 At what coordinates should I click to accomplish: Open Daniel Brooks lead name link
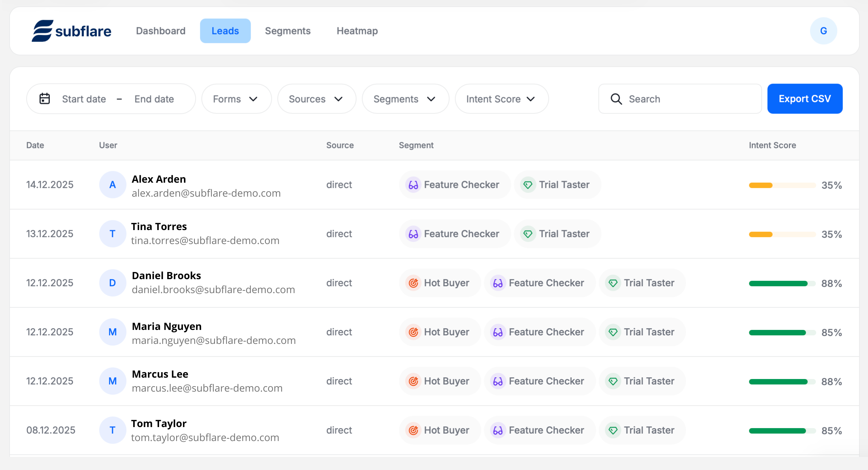click(166, 276)
